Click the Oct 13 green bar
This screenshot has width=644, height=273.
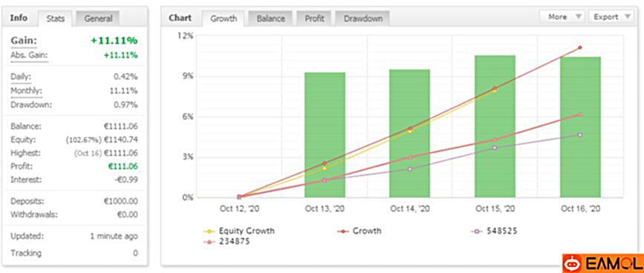pyautogui.click(x=325, y=135)
